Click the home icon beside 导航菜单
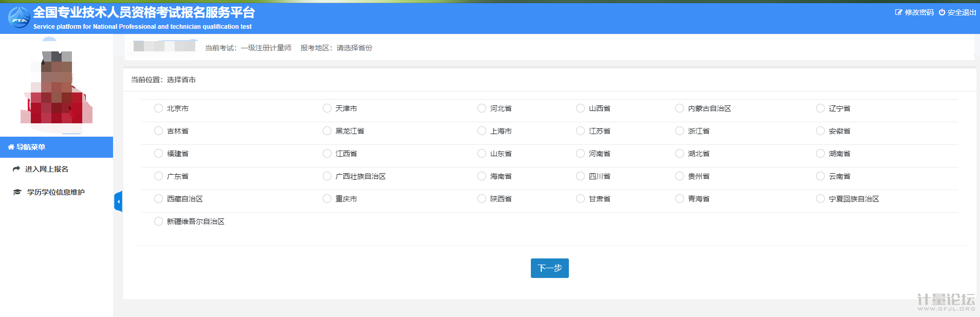Viewport: 980px width, 317px height. point(11,147)
